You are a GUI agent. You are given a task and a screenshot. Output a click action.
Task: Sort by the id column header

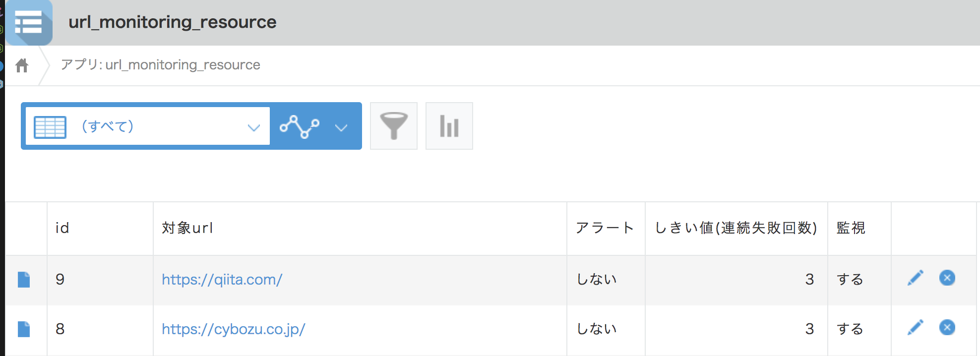pos(62,228)
